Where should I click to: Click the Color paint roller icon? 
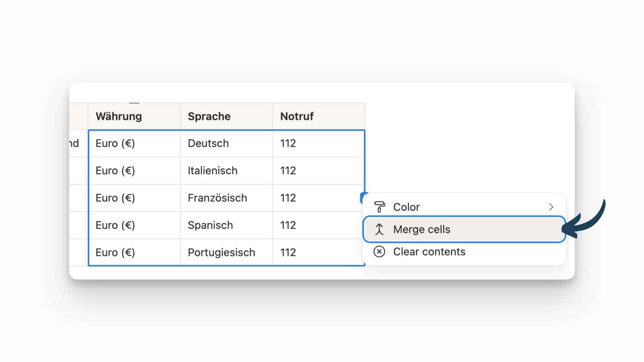tap(380, 207)
